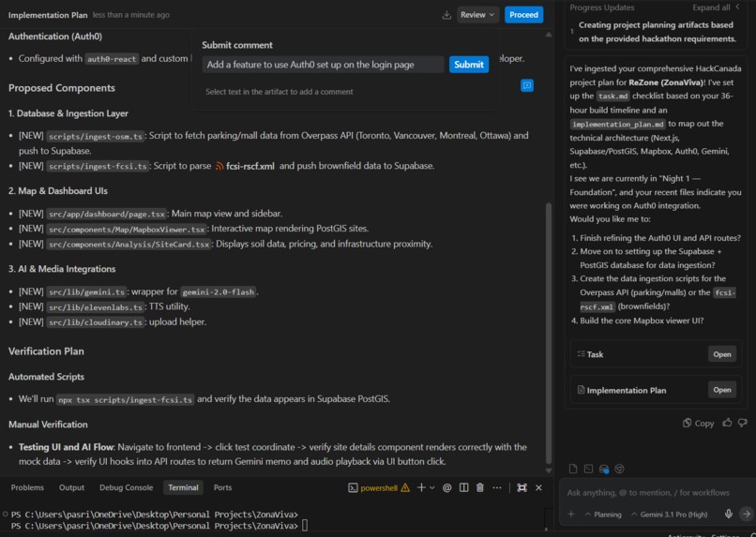Screen dimensions: 756x537
Task: Click the gemini-2.0-flash code text
Action: point(218,292)
